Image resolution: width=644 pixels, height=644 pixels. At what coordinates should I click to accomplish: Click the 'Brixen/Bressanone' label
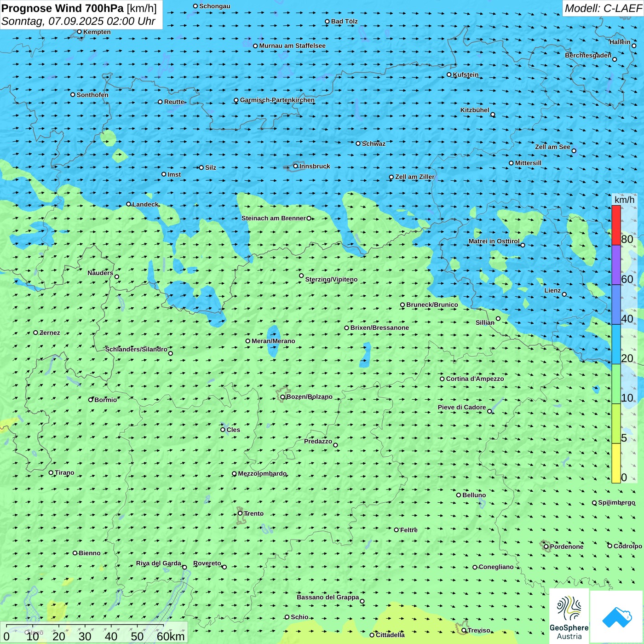coord(379,328)
